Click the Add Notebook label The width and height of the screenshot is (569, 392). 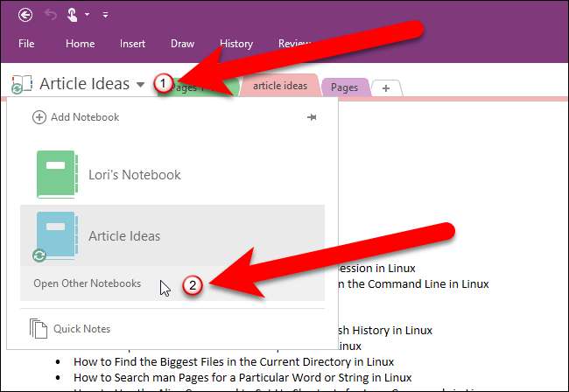point(85,117)
